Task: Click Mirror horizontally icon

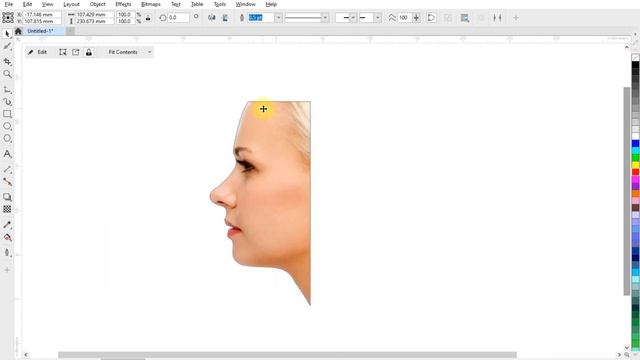Action: click(211, 18)
